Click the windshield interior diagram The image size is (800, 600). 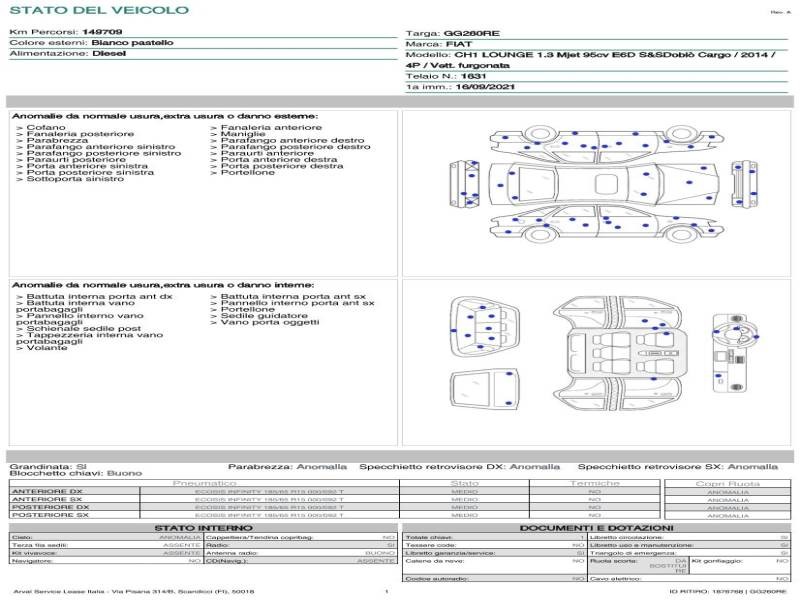pos(485,391)
